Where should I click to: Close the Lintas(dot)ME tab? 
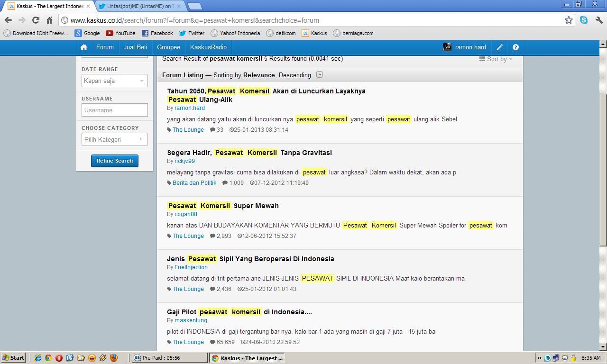(178, 6)
